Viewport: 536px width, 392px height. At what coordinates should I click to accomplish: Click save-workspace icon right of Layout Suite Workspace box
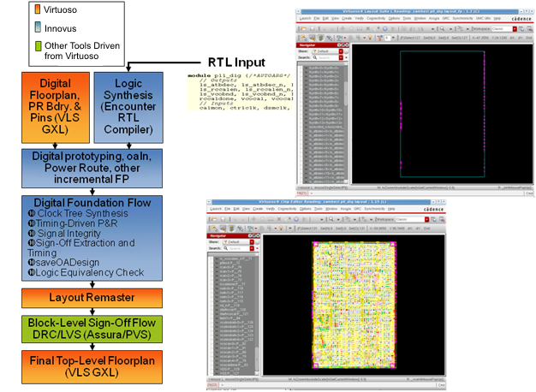(x=521, y=29)
